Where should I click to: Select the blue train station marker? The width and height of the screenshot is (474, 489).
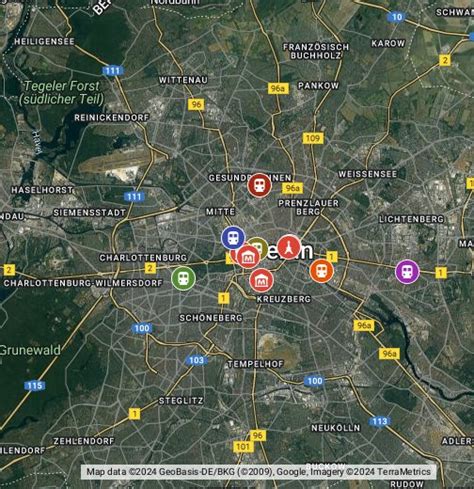[233, 238]
